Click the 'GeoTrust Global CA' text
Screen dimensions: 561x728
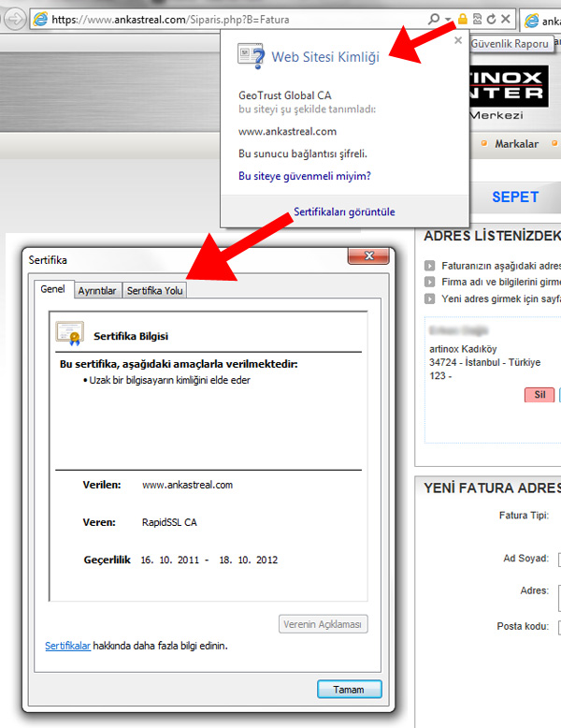tap(285, 95)
